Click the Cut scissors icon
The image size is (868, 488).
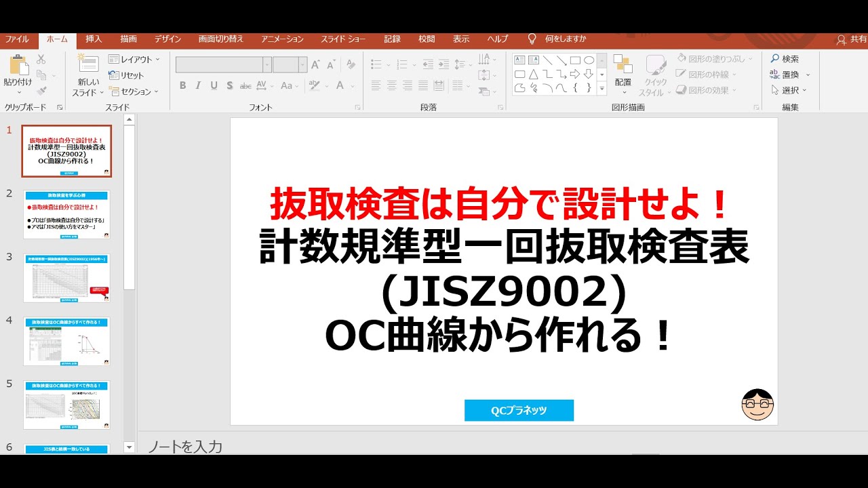click(41, 59)
